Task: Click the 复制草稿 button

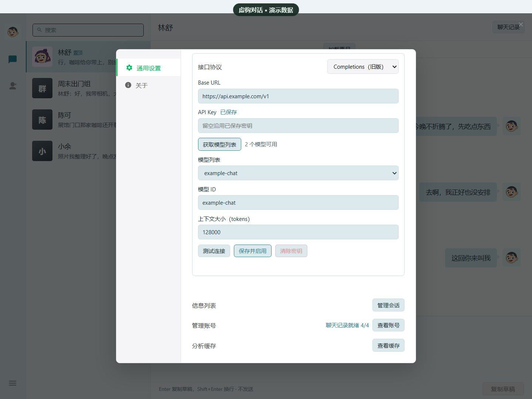Action: 503,389
